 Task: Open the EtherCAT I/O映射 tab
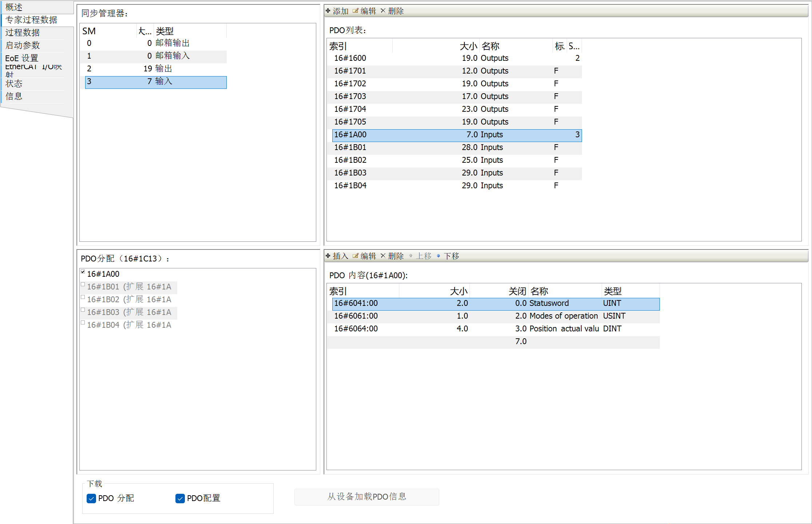(x=33, y=71)
